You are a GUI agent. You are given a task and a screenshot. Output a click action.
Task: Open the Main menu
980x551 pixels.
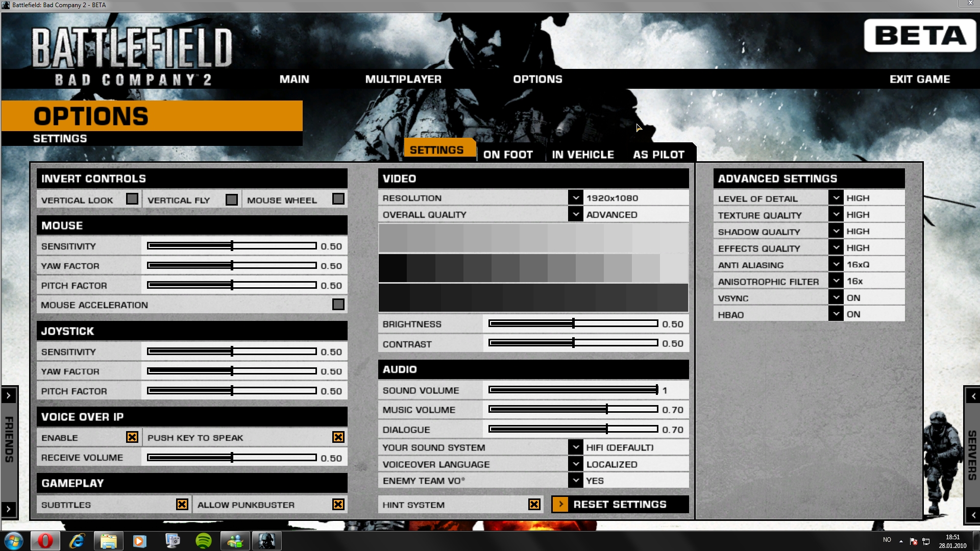tap(295, 79)
